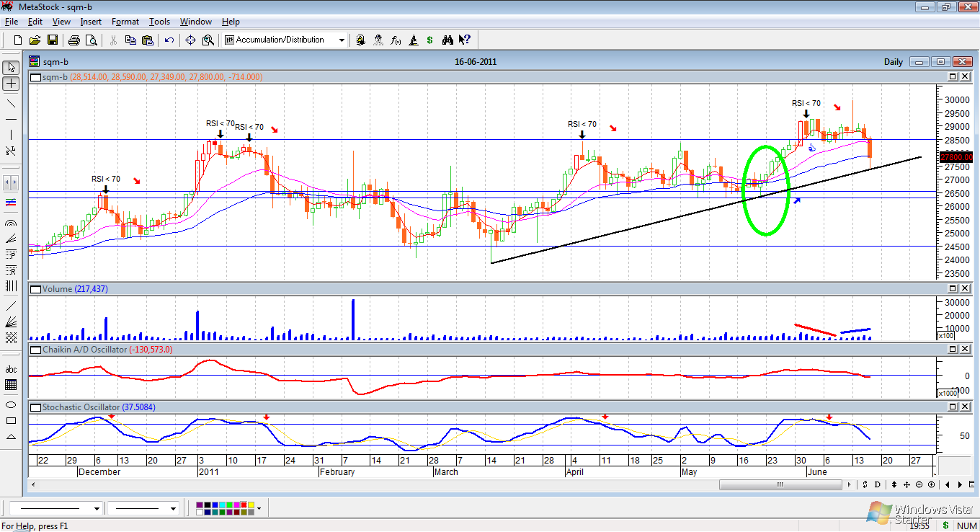Click the Save disk icon
The height and width of the screenshot is (532, 980).
53,40
